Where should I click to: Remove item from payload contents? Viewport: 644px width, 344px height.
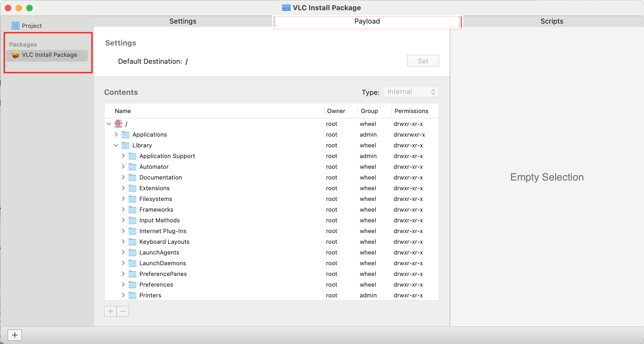coord(123,311)
